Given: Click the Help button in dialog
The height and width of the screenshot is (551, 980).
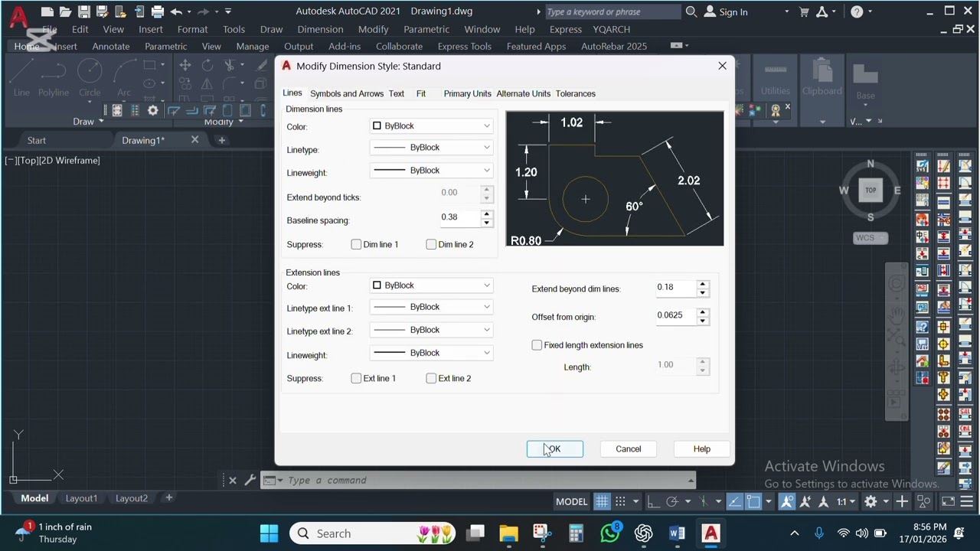Looking at the screenshot, I should tap(701, 449).
